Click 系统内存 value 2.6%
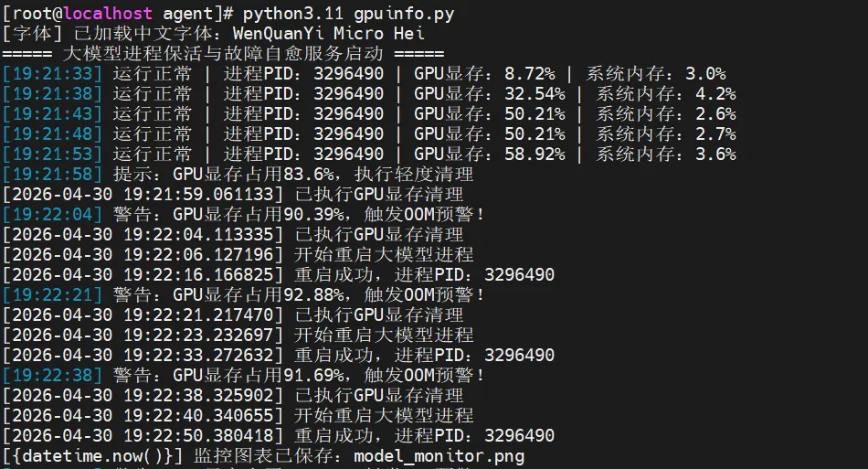 pos(715,113)
